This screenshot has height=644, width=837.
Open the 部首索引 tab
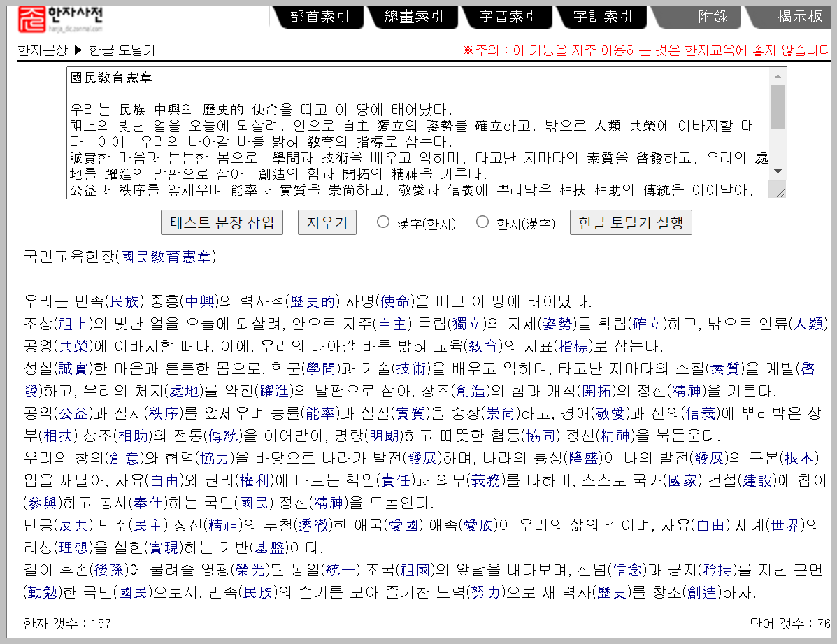(320, 17)
